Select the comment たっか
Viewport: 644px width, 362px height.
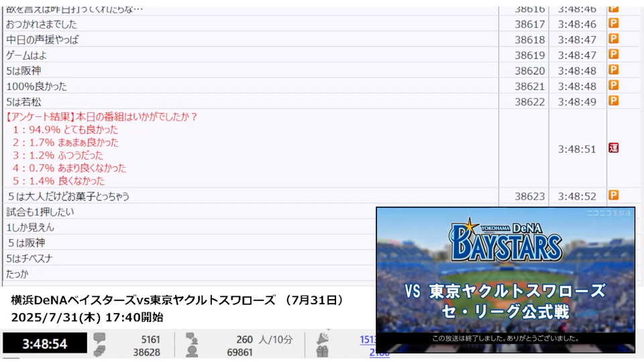point(17,274)
